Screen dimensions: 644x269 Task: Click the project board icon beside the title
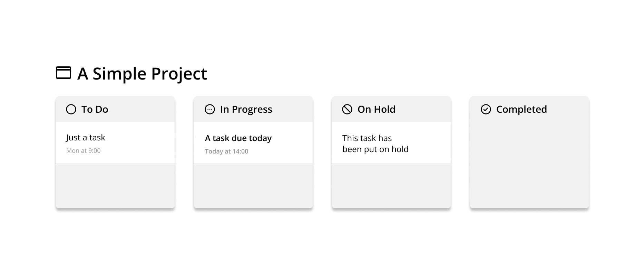tap(64, 73)
